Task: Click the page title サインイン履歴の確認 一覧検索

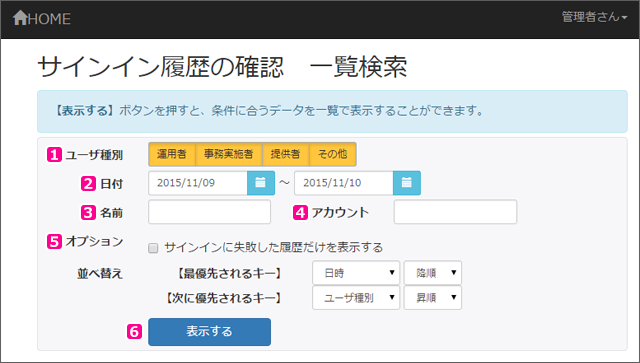Action: pyautogui.click(x=222, y=67)
